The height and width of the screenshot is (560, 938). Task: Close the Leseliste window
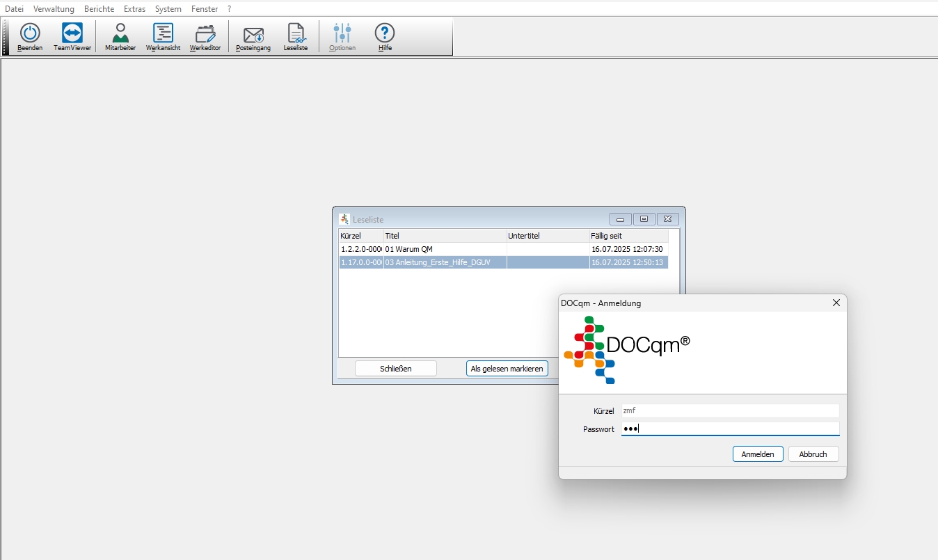point(667,219)
